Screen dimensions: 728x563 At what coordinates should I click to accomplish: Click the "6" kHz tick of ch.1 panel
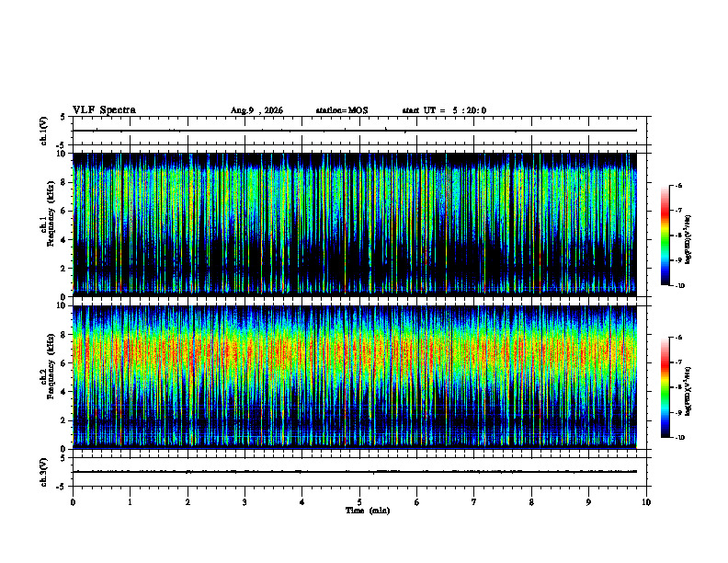(64, 211)
